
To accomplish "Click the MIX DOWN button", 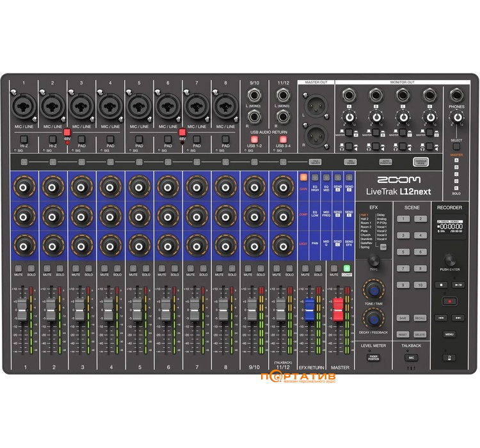I will 351,162.
